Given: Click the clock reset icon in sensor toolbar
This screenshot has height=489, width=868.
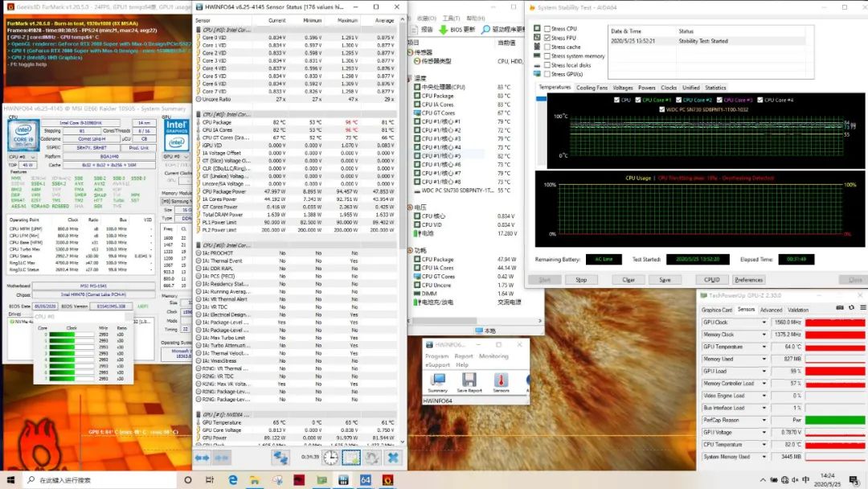Looking at the screenshot, I should click(330, 457).
